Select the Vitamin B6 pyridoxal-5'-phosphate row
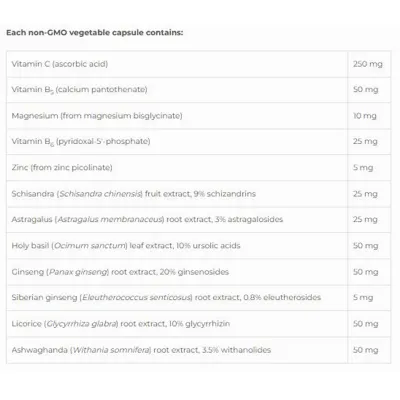 (x=199, y=141)
